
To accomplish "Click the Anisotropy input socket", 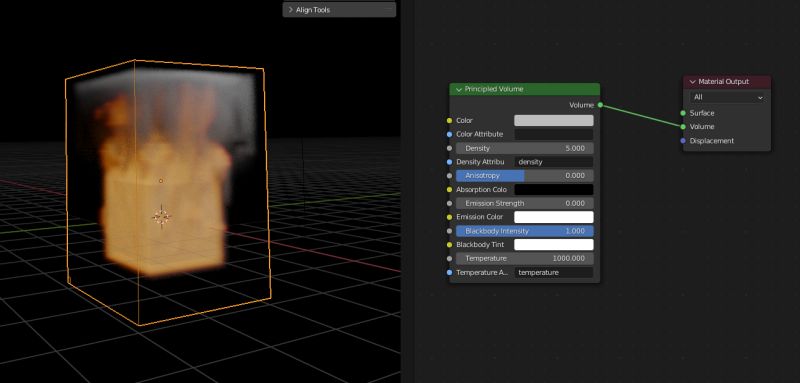I will (x=449, y=176).
